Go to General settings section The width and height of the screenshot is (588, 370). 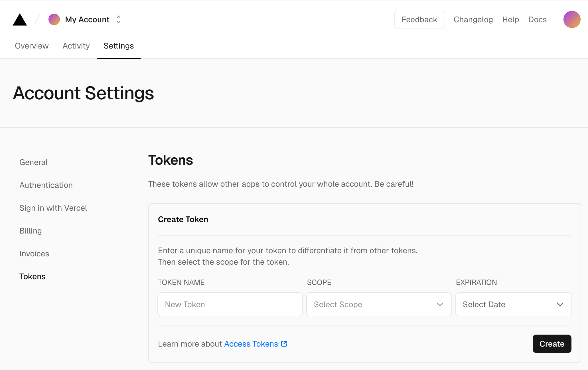pyautogui.click(x=33, y=162)
